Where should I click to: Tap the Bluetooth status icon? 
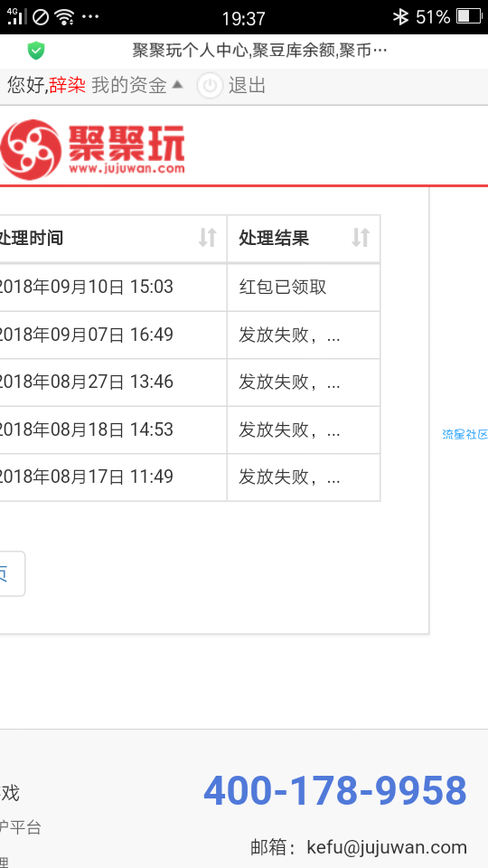pos(400,17)
